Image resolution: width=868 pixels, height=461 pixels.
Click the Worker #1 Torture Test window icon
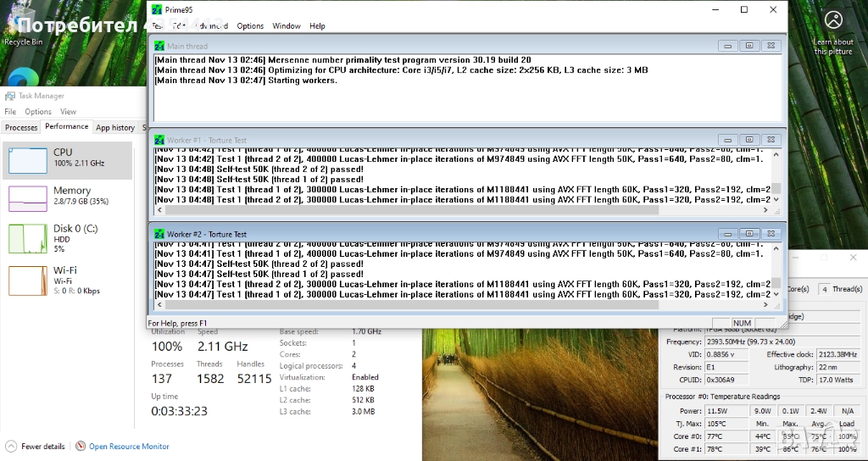[x=159, y=139]
